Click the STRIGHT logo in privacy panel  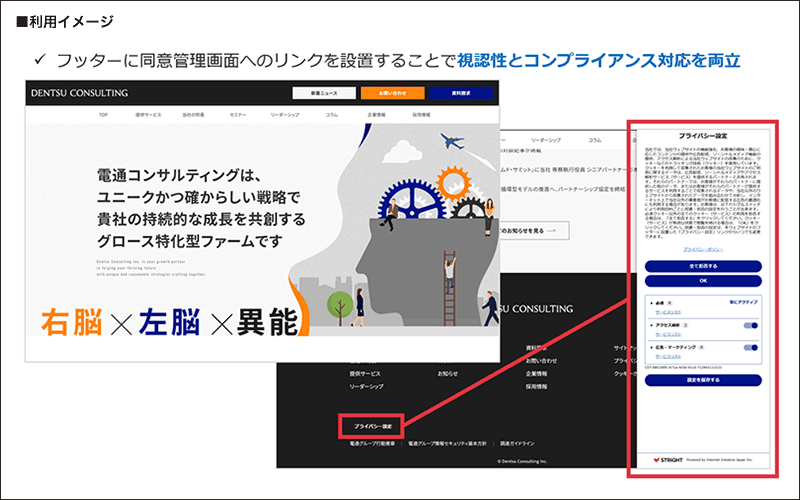(x=668, y=460)
